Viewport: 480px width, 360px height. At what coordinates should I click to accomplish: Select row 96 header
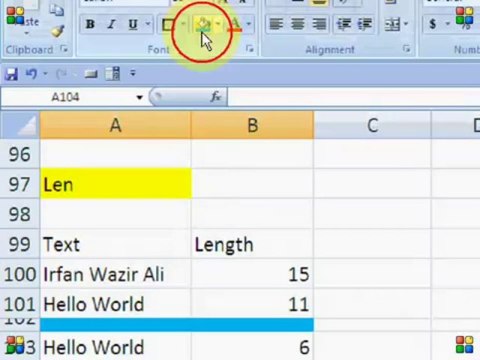[x=19, y=154]
